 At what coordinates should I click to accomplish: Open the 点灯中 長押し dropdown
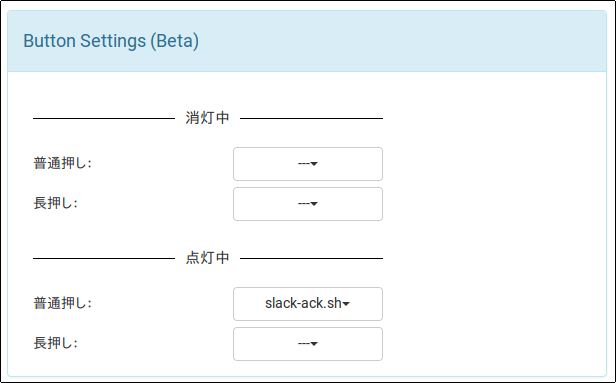click(308, 344)
